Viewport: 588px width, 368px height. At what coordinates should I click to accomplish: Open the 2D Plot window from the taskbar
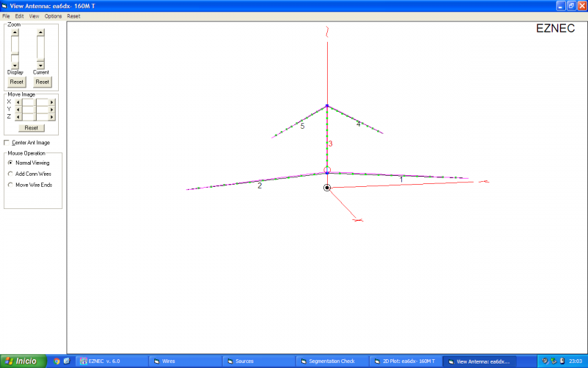[x=408, y=361]
